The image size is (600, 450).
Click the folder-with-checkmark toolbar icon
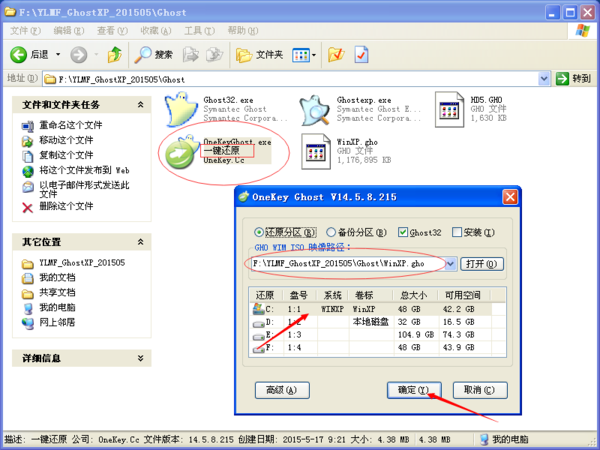click(336, 55)
